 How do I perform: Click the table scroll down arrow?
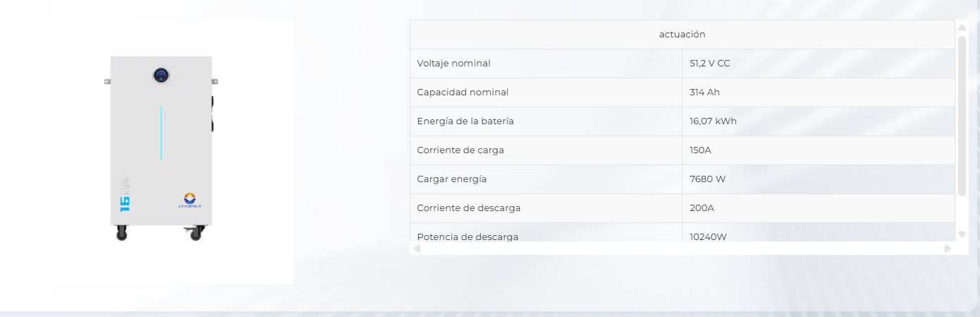[x=962, y=234]
